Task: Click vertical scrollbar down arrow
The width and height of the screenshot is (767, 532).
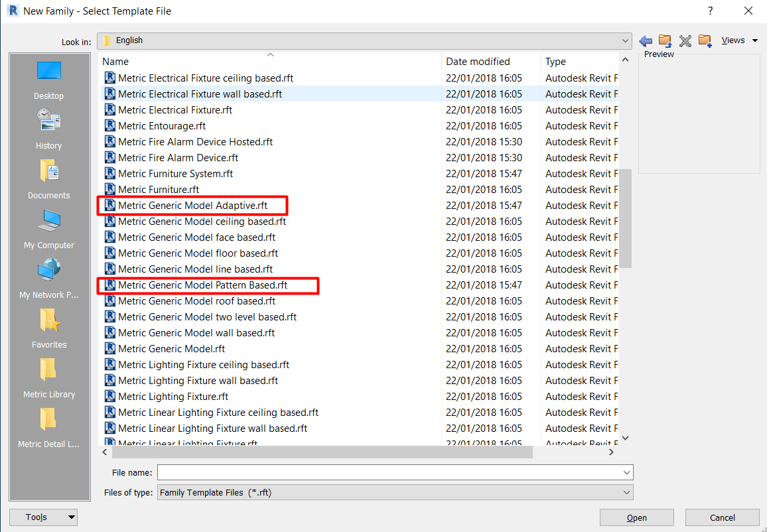Action: coord(625,438)
